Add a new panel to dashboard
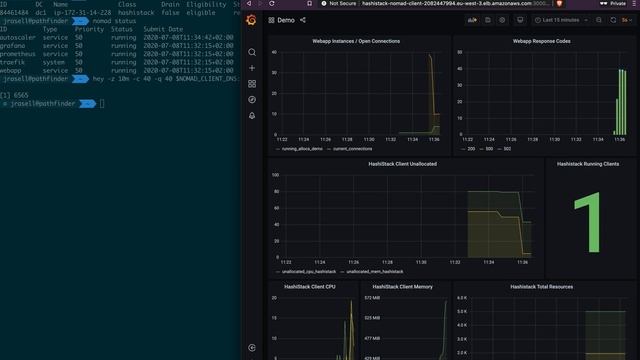The width and height of the screenshot is (640, 360). coord(472,20)
